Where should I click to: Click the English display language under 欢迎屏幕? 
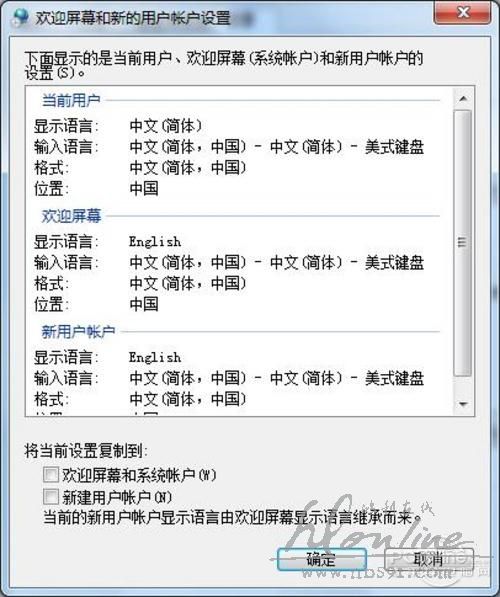click(x=155, y=242)
